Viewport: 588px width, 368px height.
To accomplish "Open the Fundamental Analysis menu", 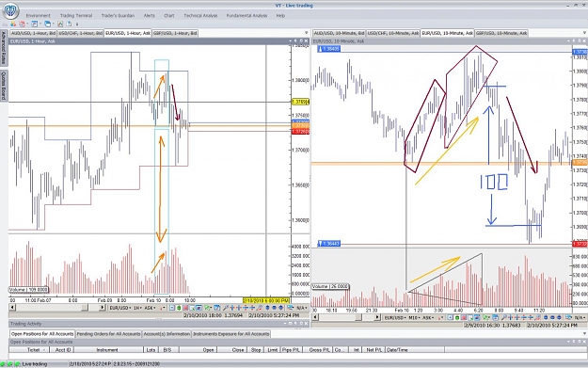I will point(246,15).
